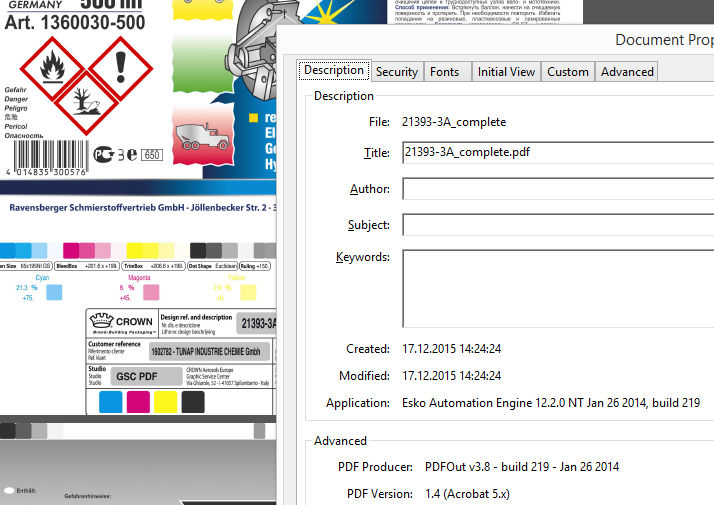Click into the Keywords text area

(558, 288)
